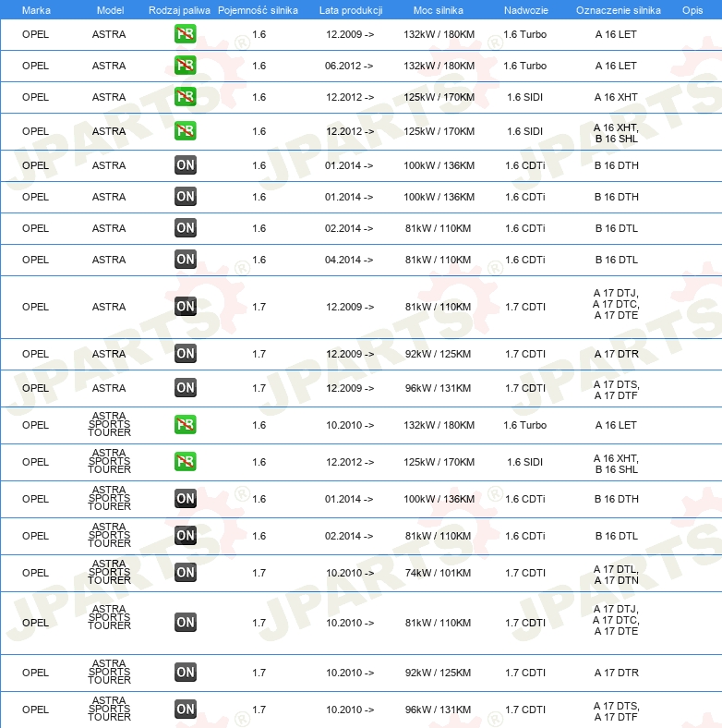
Task: Click '96kW / 131KM' in the Sports Tourer row
Action: coord(438,710)
